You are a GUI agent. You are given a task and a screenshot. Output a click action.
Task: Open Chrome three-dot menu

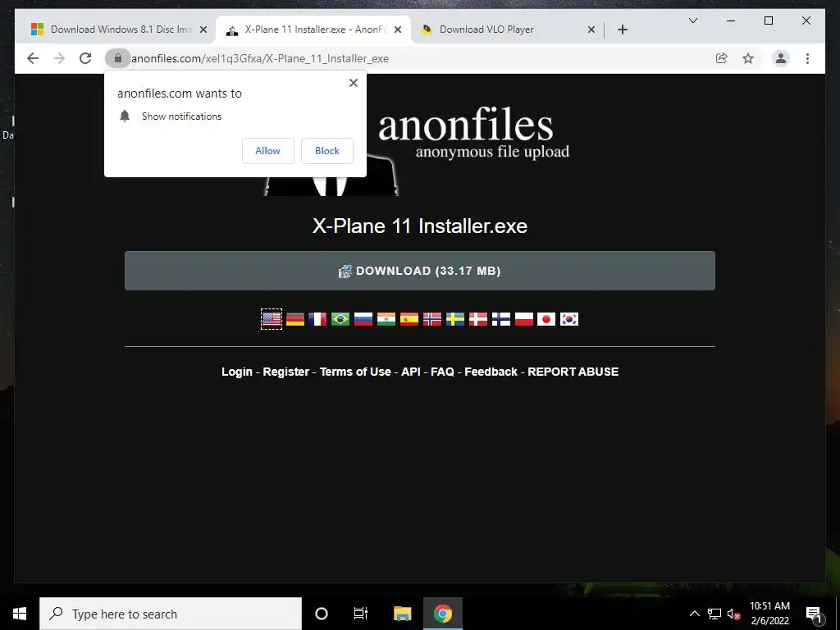click(807, 58)
